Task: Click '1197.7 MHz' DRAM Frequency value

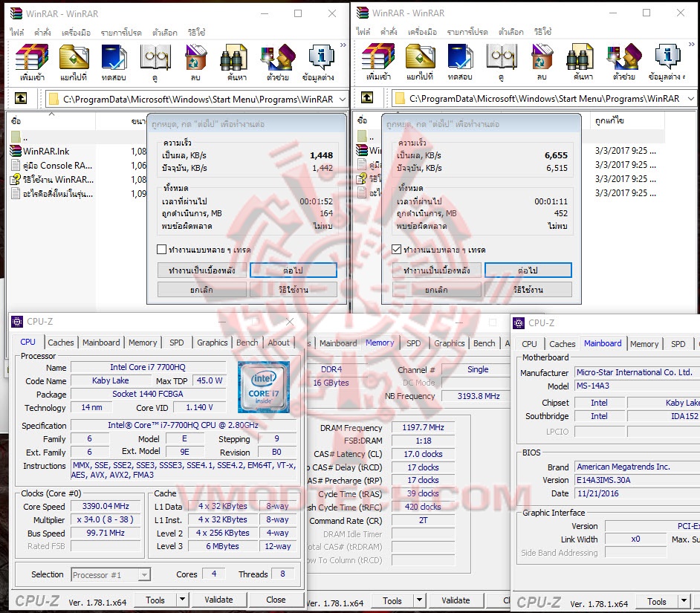Action: click(x=423, y=427)
